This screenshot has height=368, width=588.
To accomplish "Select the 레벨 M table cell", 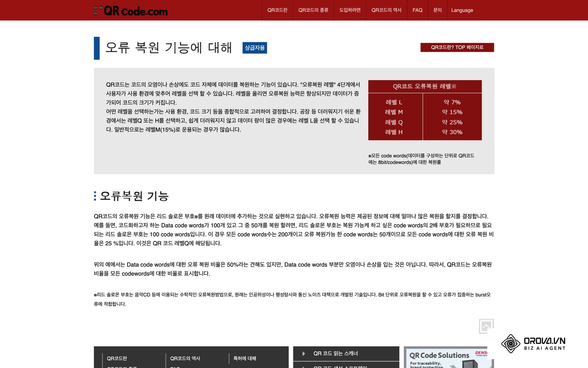I will click(x=394, y=112).
